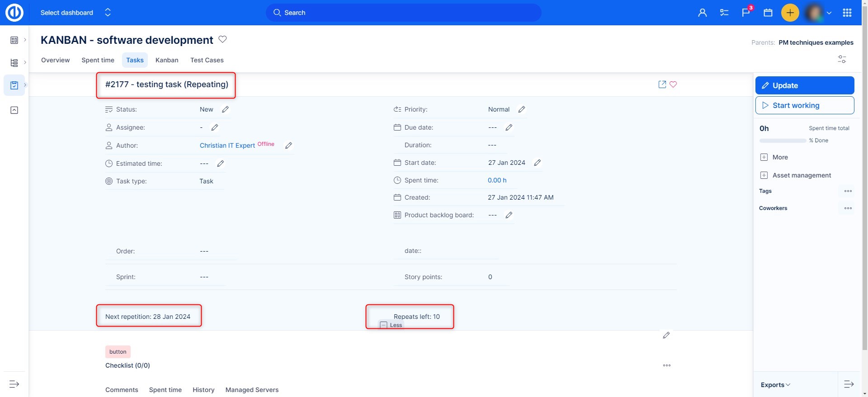The height and width of the screenshot is (397, 868).
Task: Edit the Start date pencil icon
Action: (537, 163)
